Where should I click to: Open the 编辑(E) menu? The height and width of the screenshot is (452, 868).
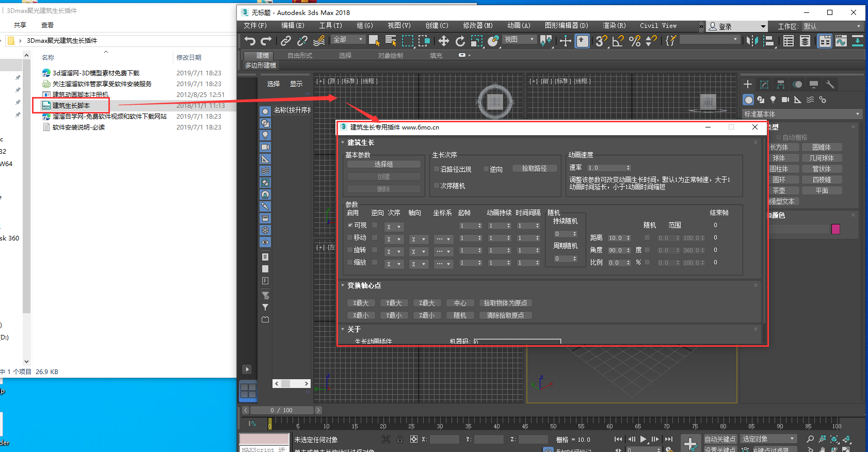(293, 26)
